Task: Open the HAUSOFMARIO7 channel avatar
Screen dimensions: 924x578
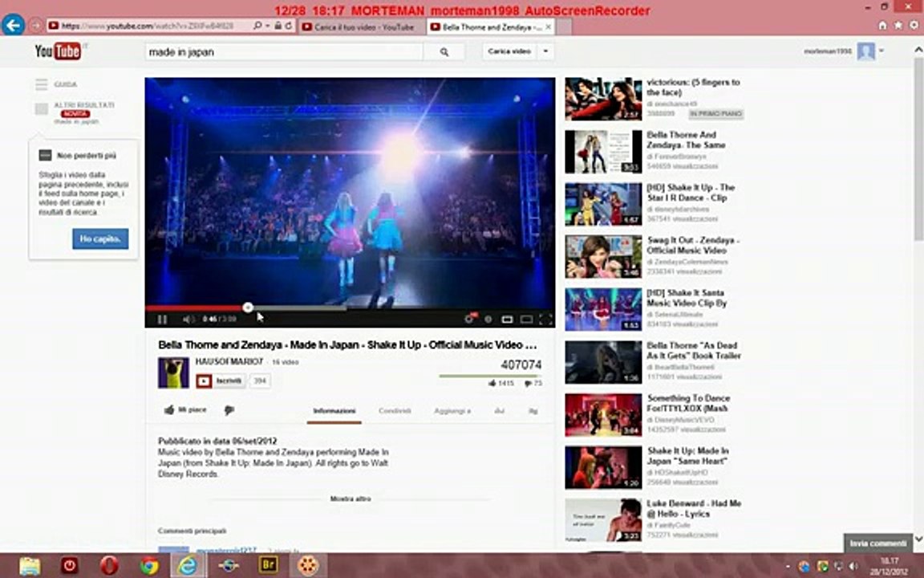Action: [173, 372]
